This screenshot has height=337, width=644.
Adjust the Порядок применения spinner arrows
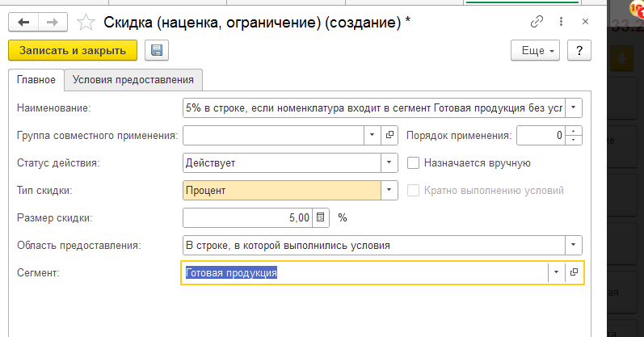click(574, 135)
